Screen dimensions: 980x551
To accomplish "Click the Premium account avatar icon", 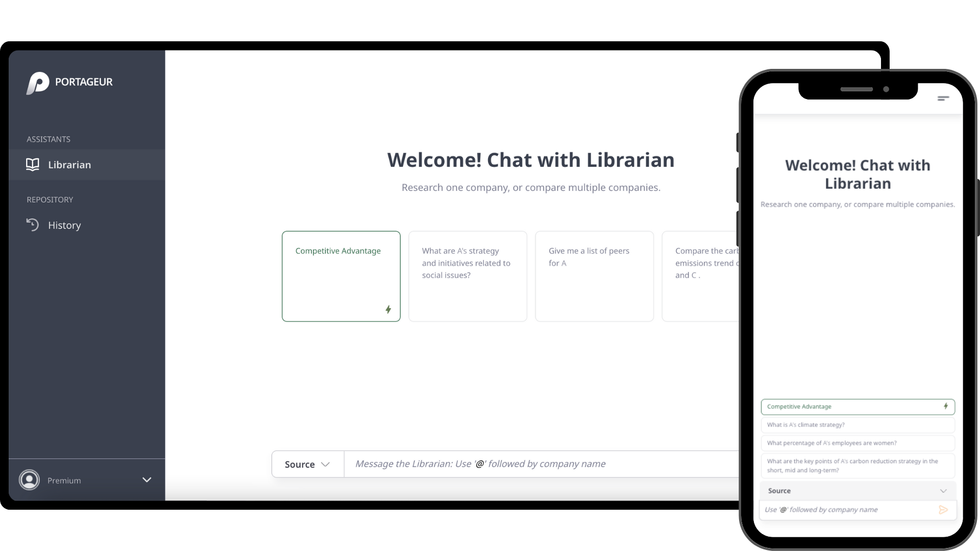I will coord(30,480).
